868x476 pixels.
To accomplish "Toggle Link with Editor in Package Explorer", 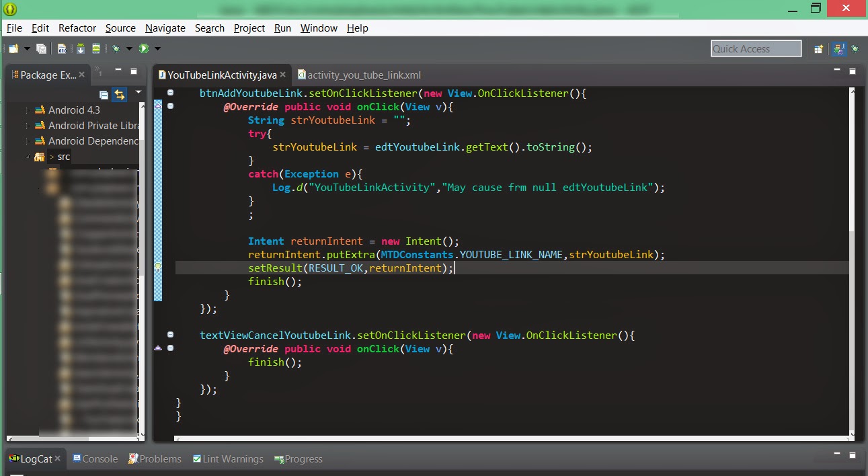I will coord(119,94).
